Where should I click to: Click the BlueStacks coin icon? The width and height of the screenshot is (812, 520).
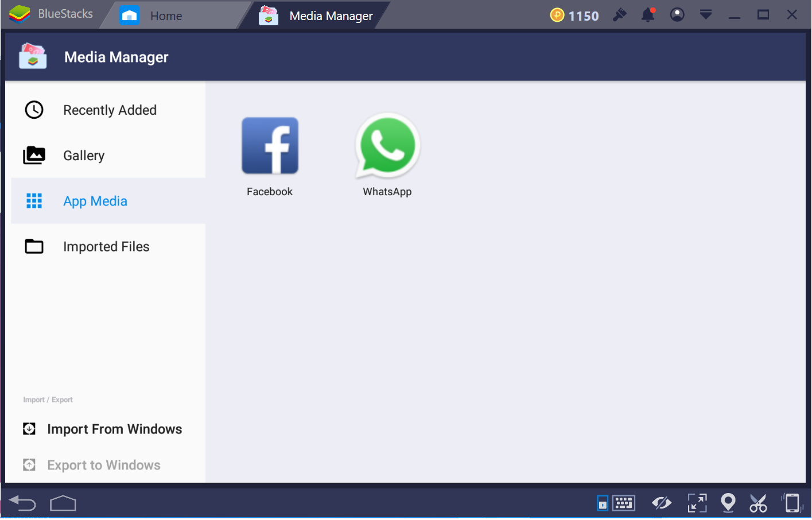[557, 15]
